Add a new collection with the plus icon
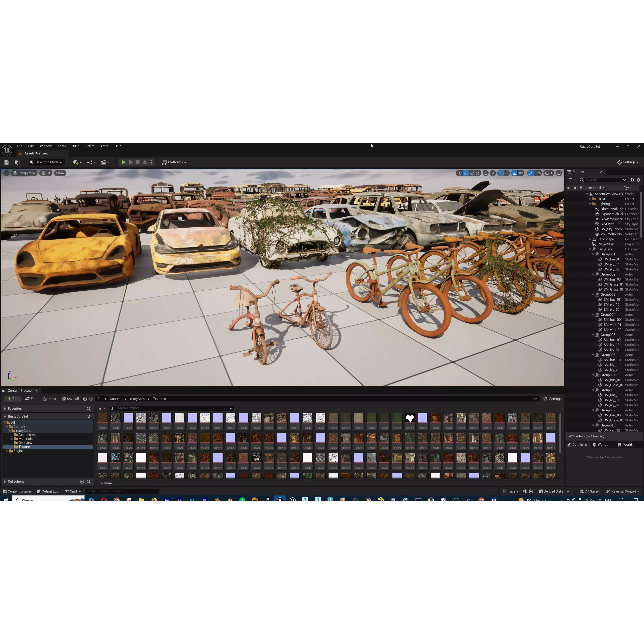Viewport: 644px width, 644px height. click(82, 482)
